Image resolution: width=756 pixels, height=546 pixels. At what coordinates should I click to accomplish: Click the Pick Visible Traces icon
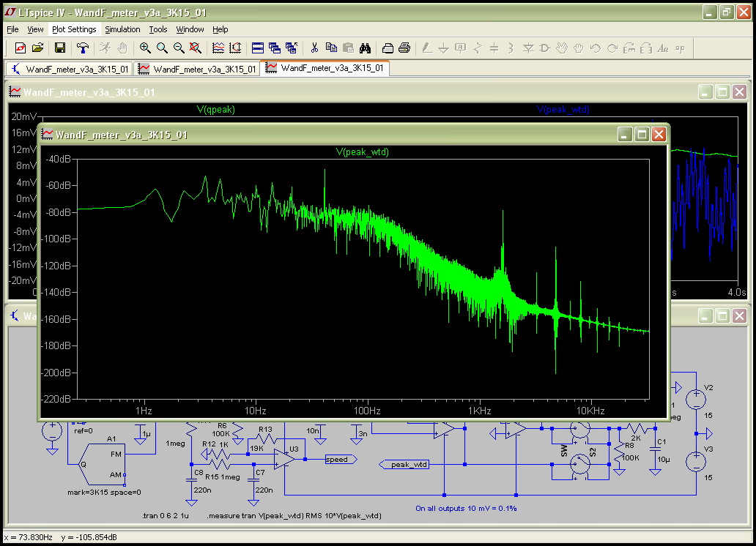pos(218,48)
